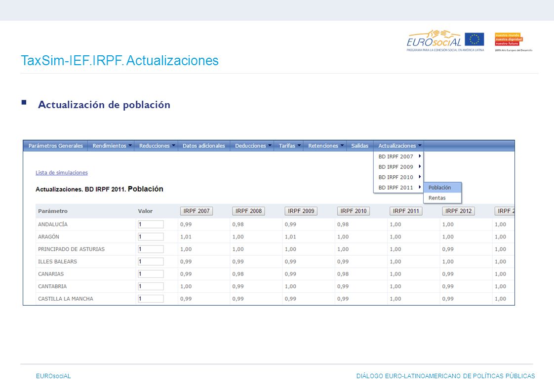Expand the Actualizaciones dropdown menu

(399, 146)
